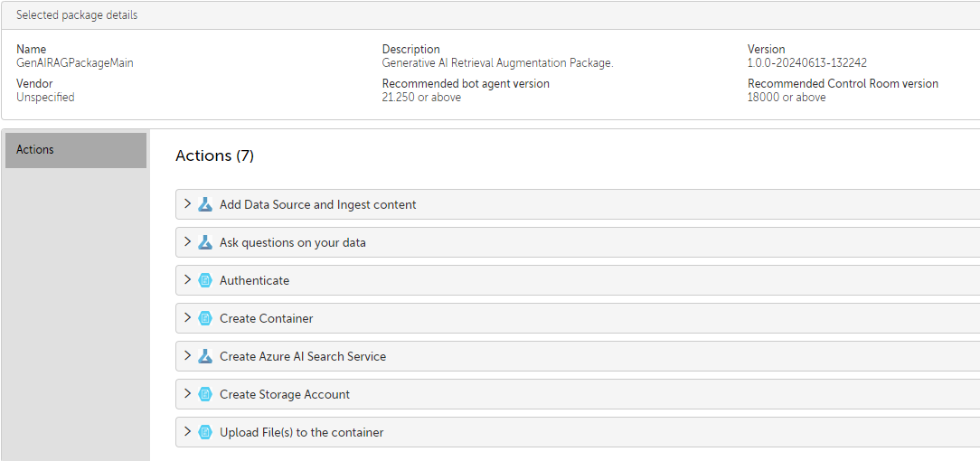This screenshot has width=980, height=461.
Task: Click the hexagon icon next to Authenticate
Action: click(204, 280)
